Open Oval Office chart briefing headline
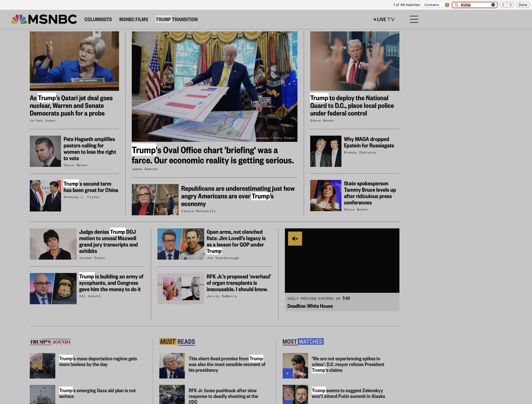This screenshot has width=532, height=404. (x=213, y=155)
